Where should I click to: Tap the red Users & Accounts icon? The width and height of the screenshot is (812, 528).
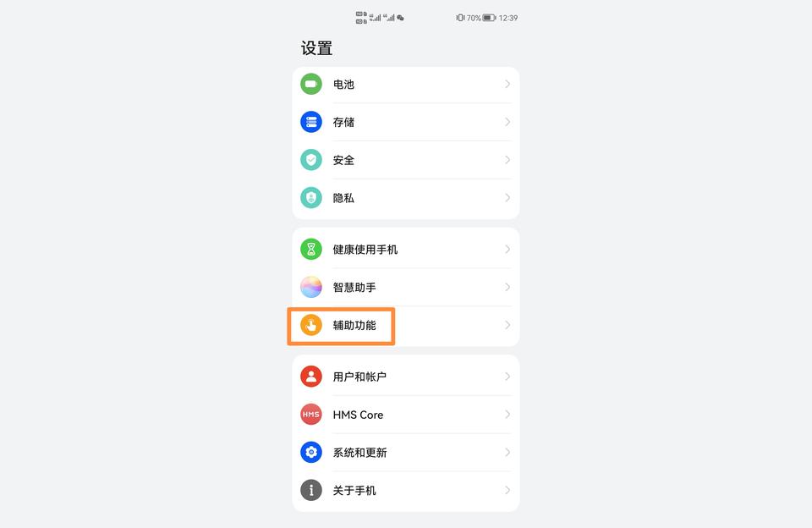311,377
